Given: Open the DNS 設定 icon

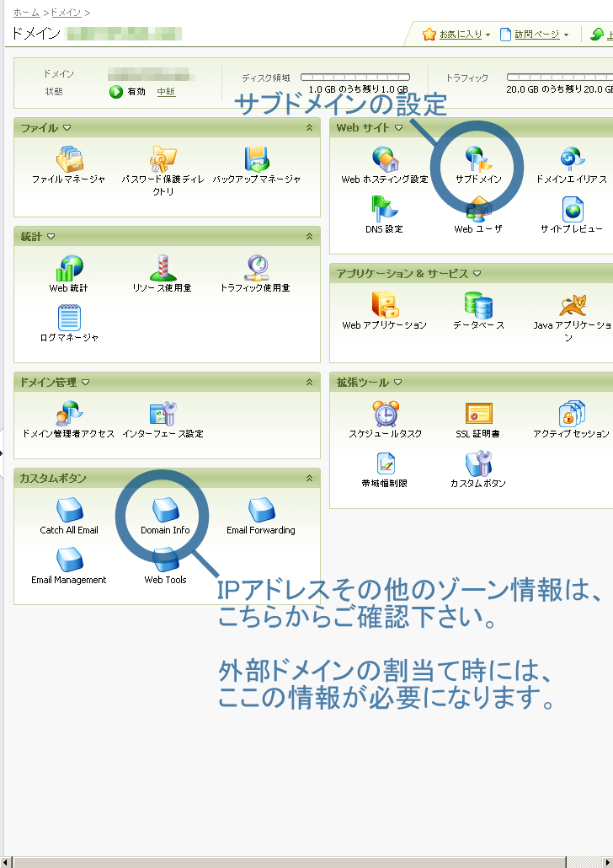Looking at the screenshot, I should (x=385, y=209).
